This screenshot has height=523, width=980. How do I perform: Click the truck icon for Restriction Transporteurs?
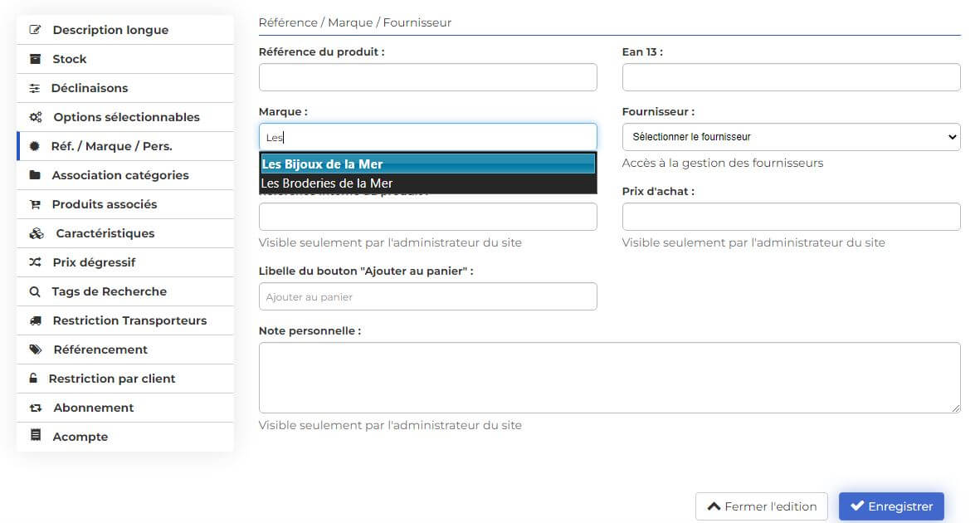pos(35,320)
